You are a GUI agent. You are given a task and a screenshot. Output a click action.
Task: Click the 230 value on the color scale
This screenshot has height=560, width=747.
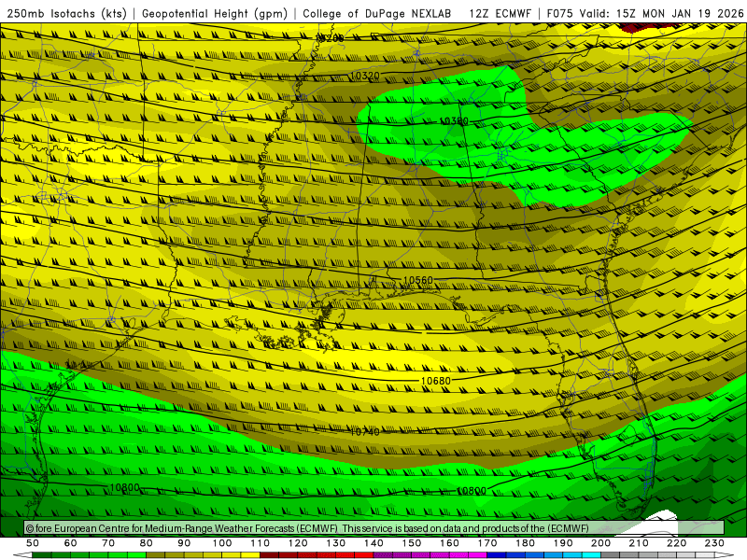(x=714, y=543)
